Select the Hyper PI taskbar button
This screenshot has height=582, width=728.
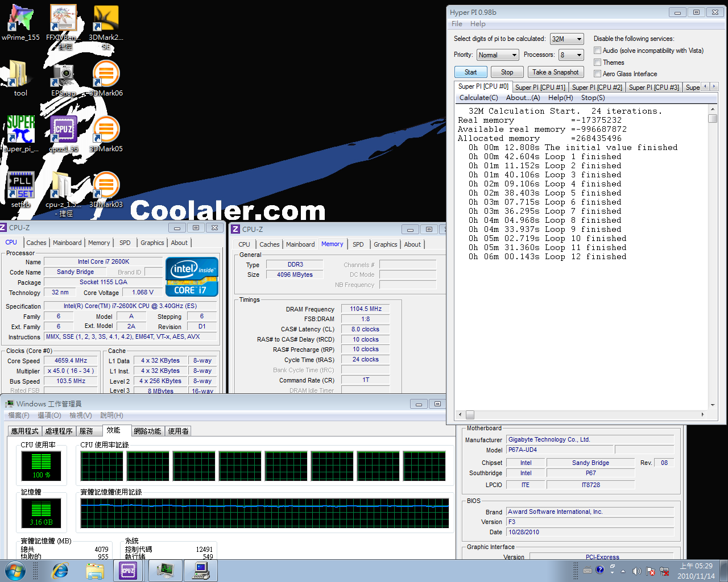click(201, 571)
